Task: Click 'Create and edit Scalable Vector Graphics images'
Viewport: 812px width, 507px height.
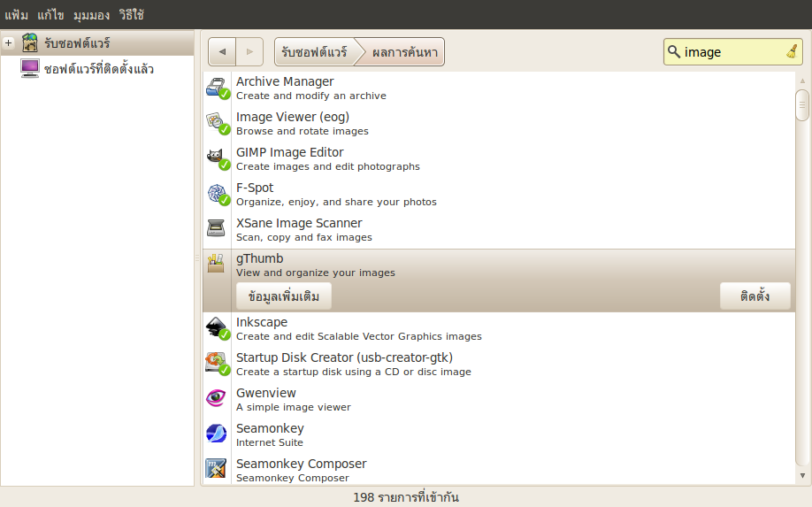Action: point(358,336)
